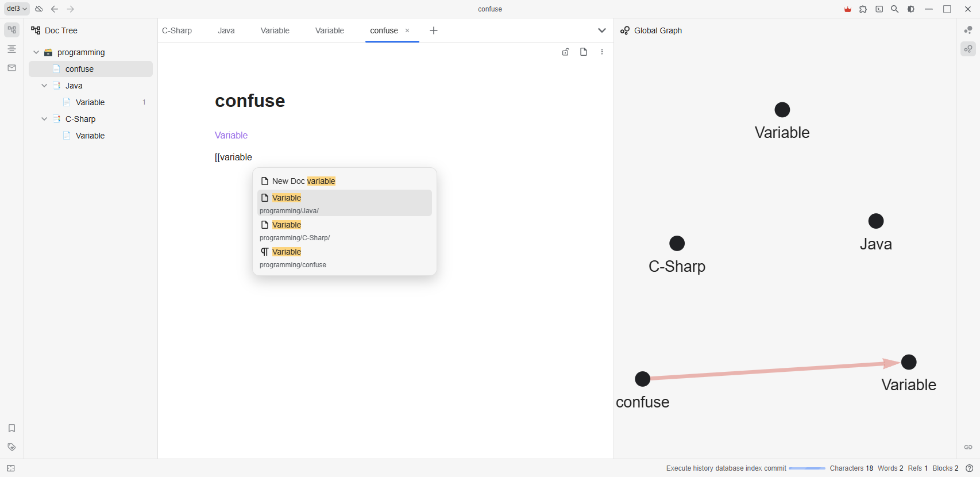Toggle dock visibility in the status bar
980x477 pixels.
pyautogui.click(x=11, y=468)
